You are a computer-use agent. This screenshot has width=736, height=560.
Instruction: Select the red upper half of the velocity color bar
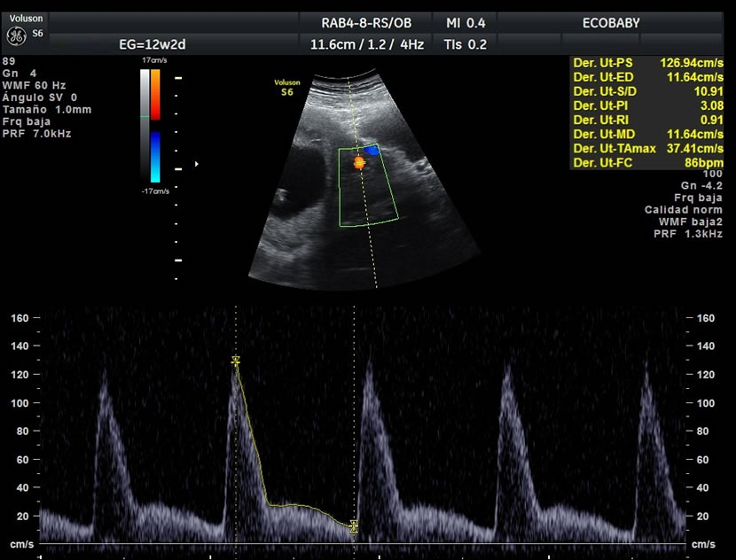(155, 94)
